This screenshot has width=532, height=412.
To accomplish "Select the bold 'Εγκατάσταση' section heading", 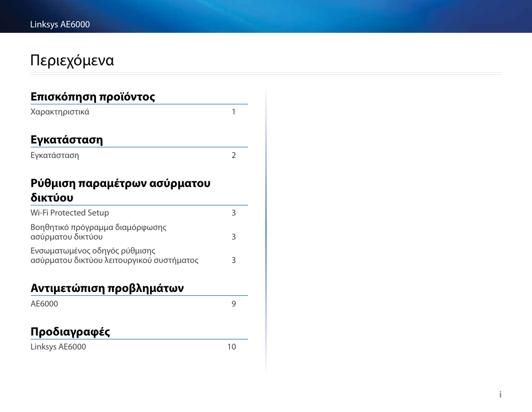I will (66, 140).
